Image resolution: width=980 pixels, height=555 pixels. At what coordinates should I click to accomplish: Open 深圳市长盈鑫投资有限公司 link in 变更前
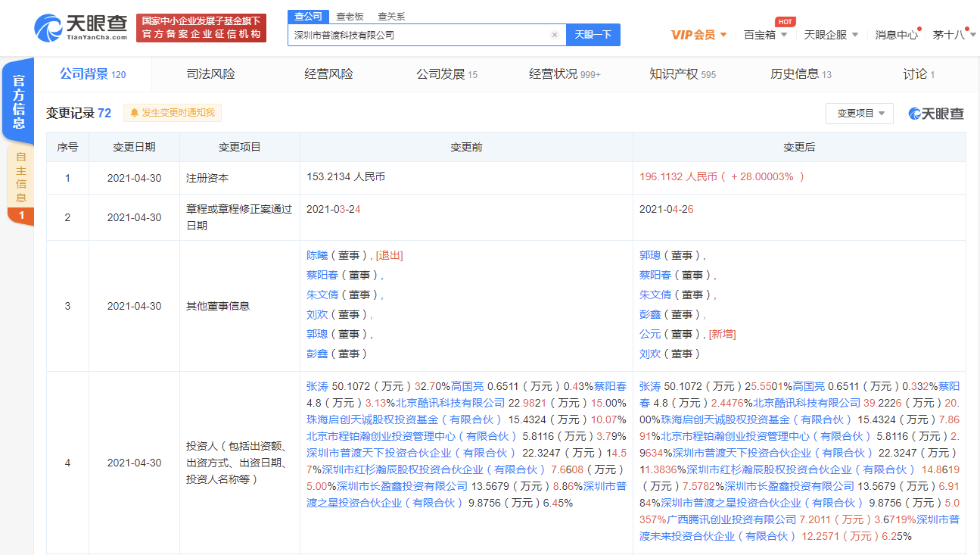click(402, 486)
